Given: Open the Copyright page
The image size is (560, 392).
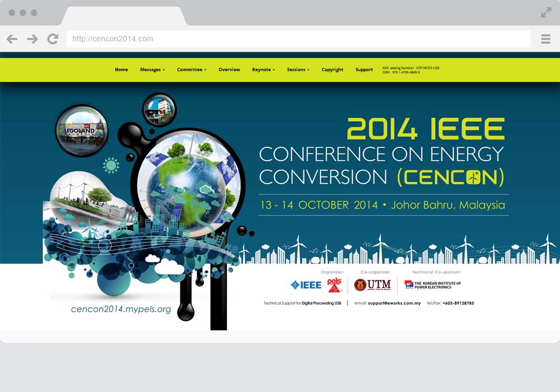Looking at the screenshot, I should [x=333, y=69].
